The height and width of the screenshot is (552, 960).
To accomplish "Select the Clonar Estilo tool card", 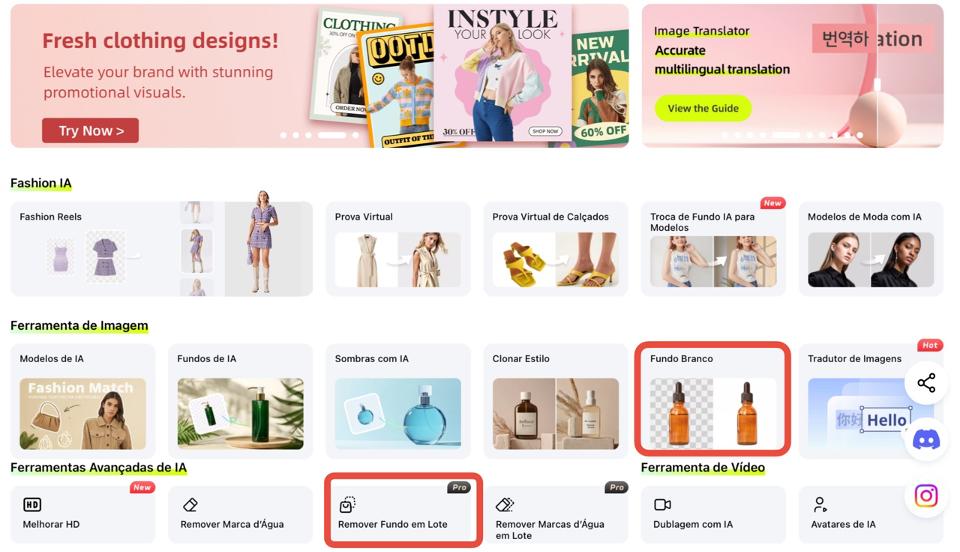I will pyautogui.click(x=555, y=401).
